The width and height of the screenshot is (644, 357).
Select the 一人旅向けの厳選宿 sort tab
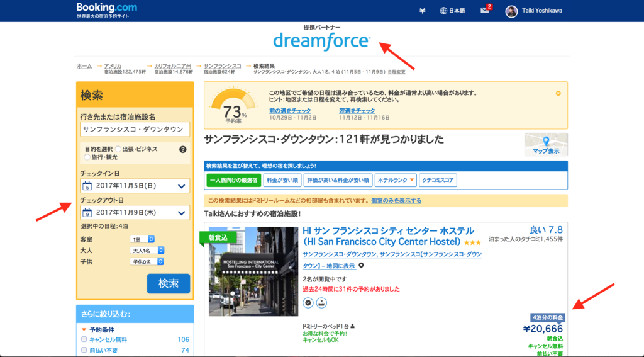point(234,180)
